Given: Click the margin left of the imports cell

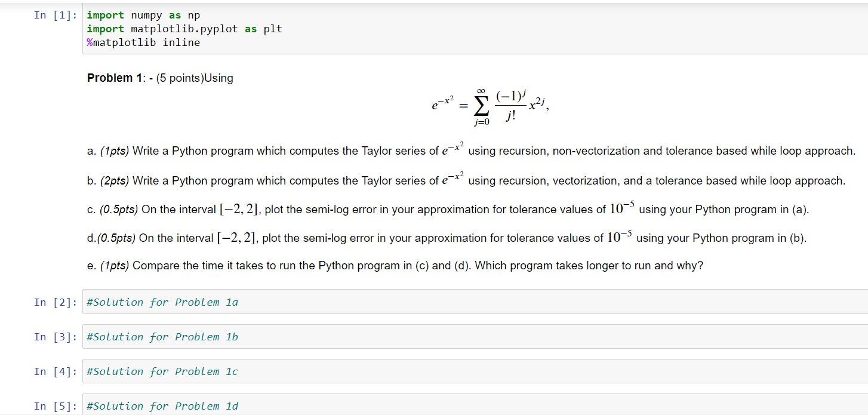Looking at the screenshot, I should (x=15, y=29).
